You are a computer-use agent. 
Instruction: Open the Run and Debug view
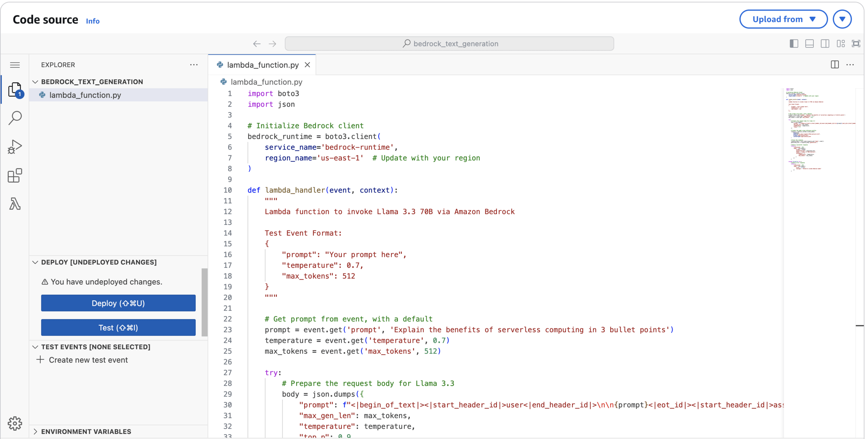click(15, 147)
